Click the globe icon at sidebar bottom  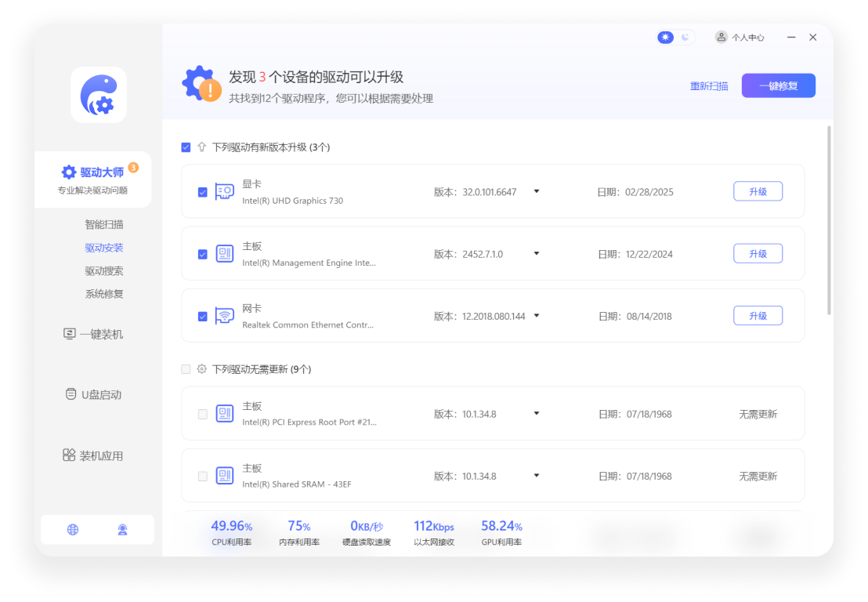(73, 529)
